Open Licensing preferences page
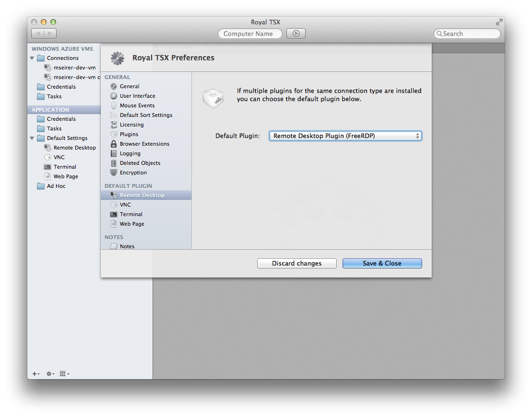The image size is (532, 417). (146, 125)
